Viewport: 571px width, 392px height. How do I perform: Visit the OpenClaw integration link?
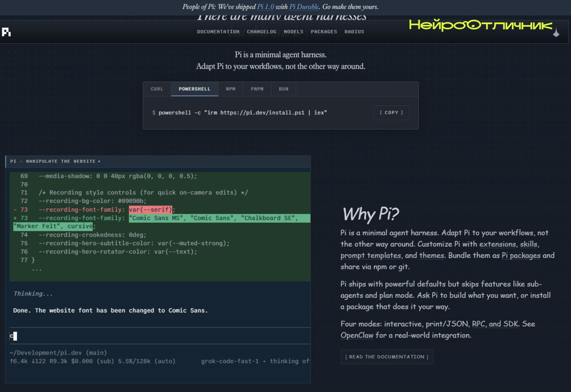(x=357, y=335)
